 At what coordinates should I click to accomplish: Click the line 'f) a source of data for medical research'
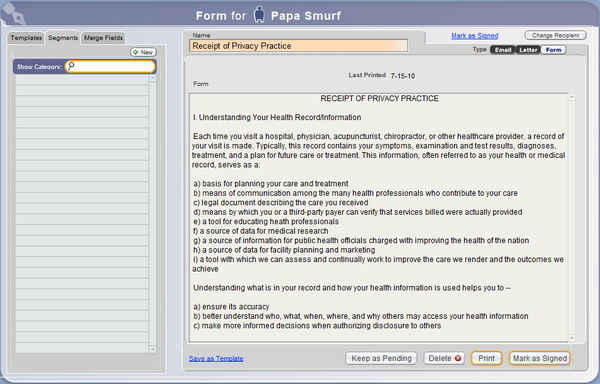pyautogui.click(x=261, y=231)
